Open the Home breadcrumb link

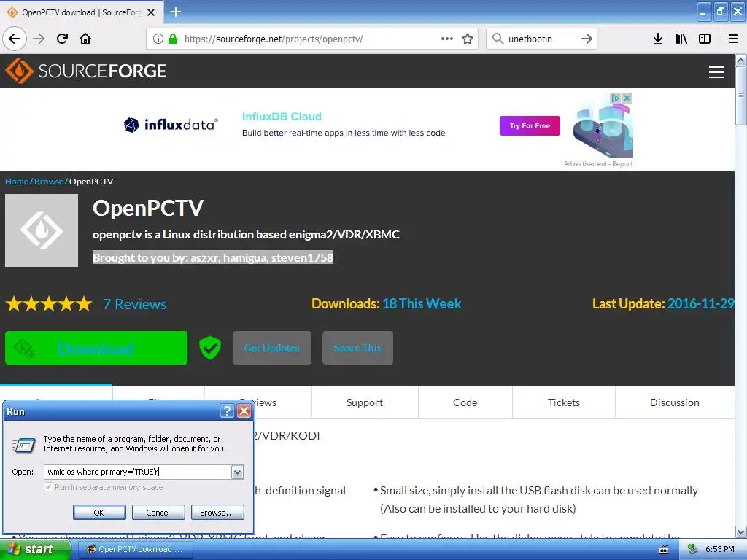click(x=17, y=182)
